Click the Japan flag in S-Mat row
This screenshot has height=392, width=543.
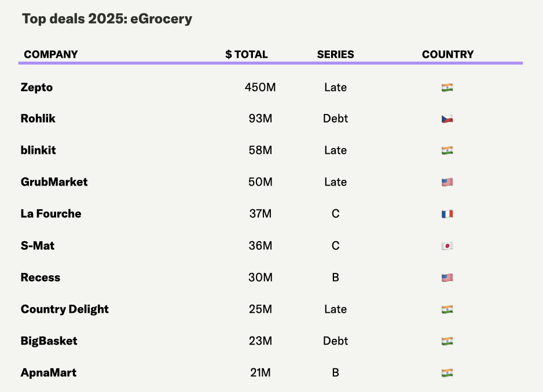point(447,246)
